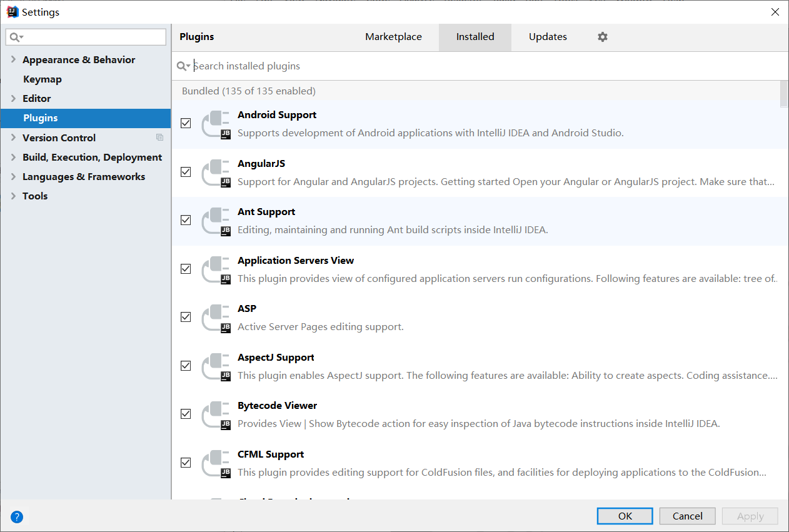Click the Bundled (135 of 135 enabled) header

pos(249,91)
